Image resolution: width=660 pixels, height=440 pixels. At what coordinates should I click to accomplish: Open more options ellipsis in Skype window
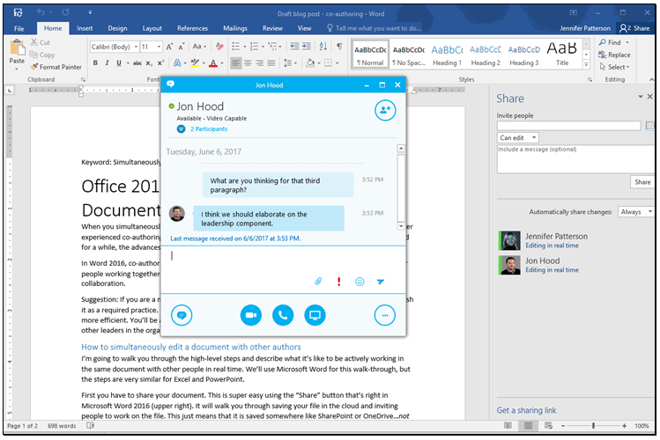(x=385, y=315)
